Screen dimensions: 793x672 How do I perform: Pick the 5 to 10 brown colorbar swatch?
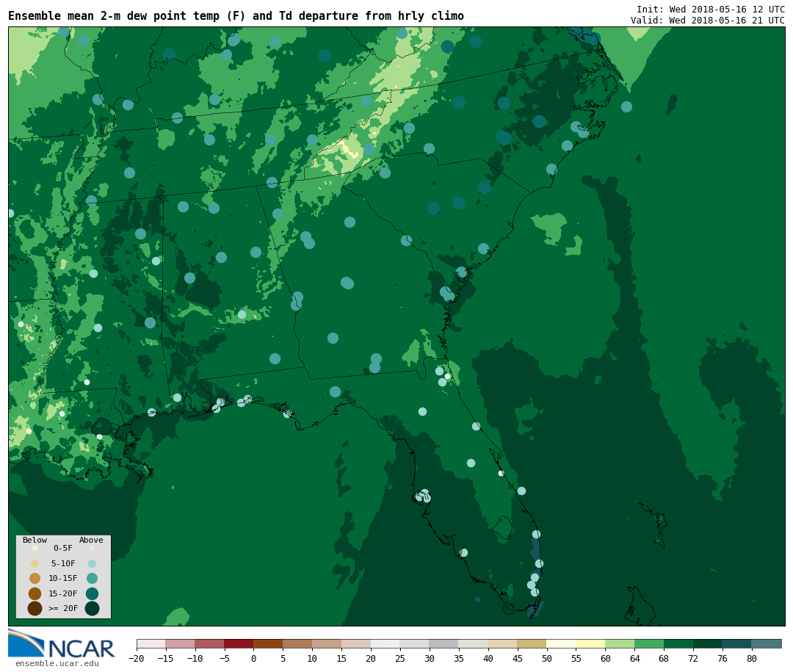[x=297, y=643]
